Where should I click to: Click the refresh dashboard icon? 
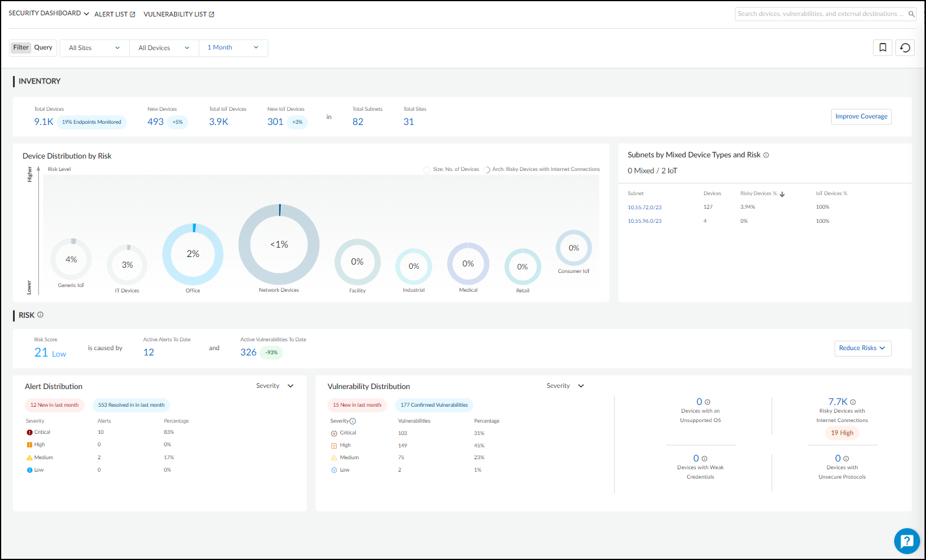pyautogui.click(x=905, y=48)
